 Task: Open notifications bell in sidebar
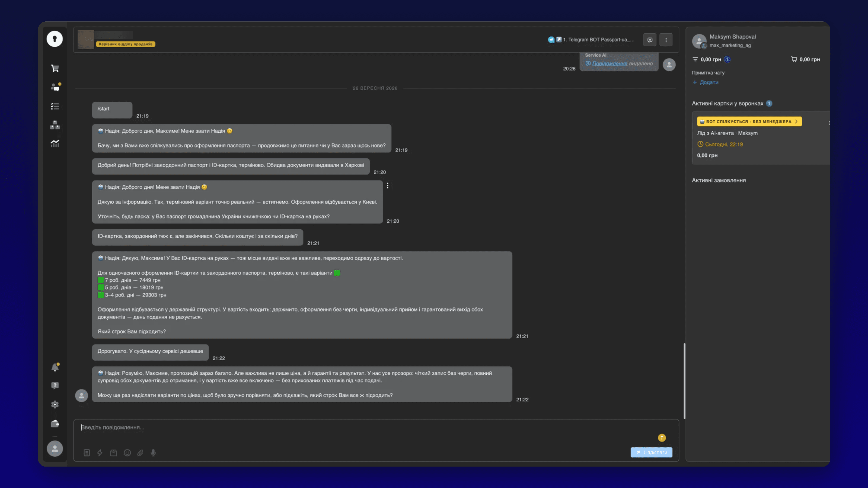click(x=55, y=367)
